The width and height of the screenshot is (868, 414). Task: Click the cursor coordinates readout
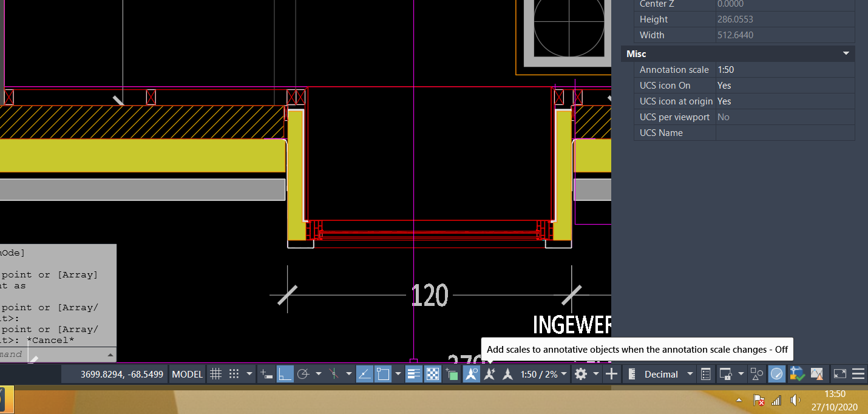tap(122, 374)
